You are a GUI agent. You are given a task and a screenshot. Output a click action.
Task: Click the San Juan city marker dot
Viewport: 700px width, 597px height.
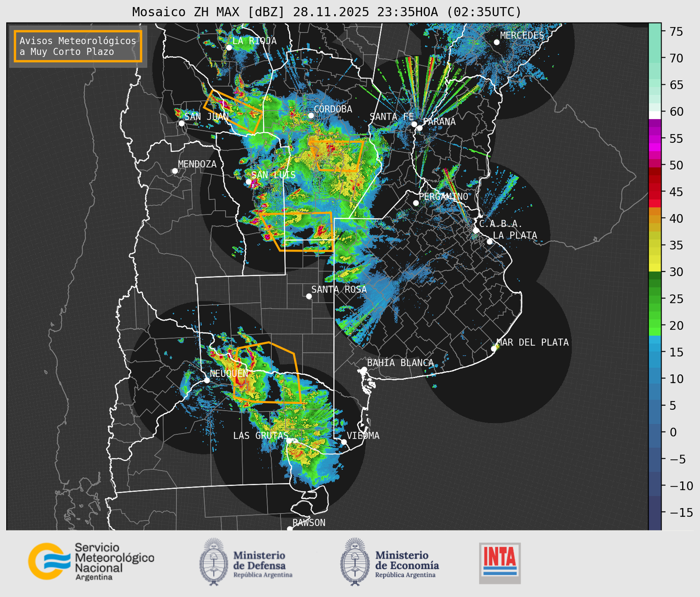click(x=181, y=123)
